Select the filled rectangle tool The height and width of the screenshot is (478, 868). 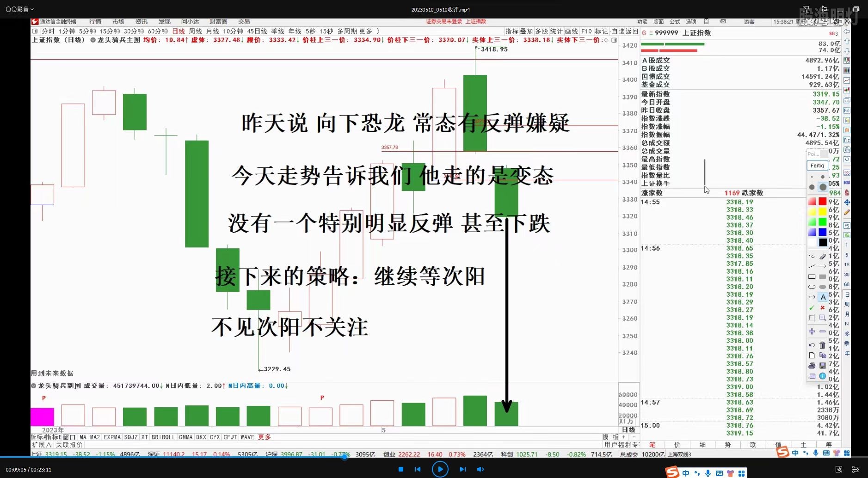point(823,276)
